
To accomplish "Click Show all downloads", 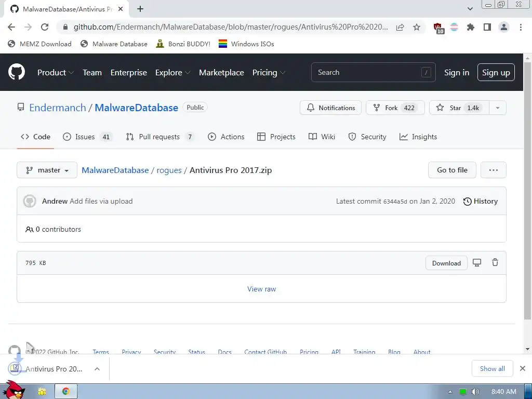I will 493,368.
